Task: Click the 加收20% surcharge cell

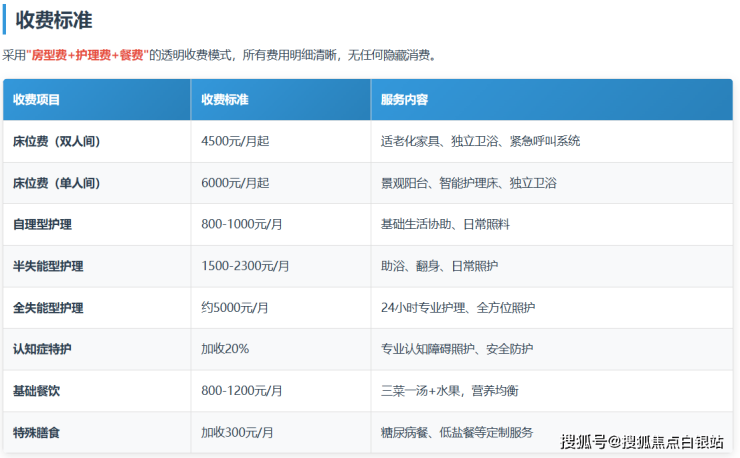Action: (225, 349)
